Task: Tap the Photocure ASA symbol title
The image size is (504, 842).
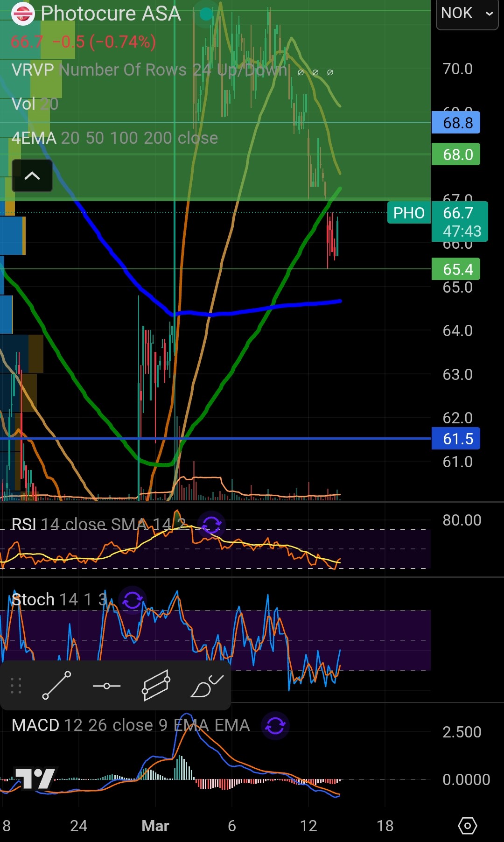Action: 111,14
